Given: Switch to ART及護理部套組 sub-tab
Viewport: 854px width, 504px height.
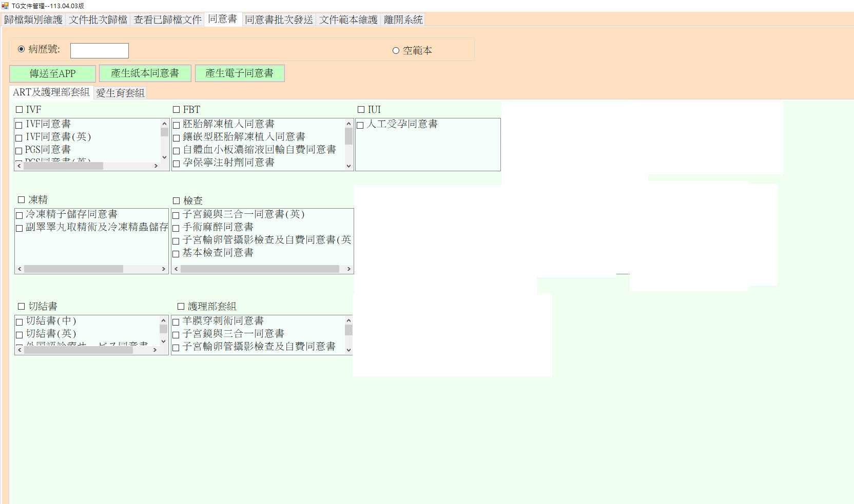Looking at the screenshot, I should 51,92.
